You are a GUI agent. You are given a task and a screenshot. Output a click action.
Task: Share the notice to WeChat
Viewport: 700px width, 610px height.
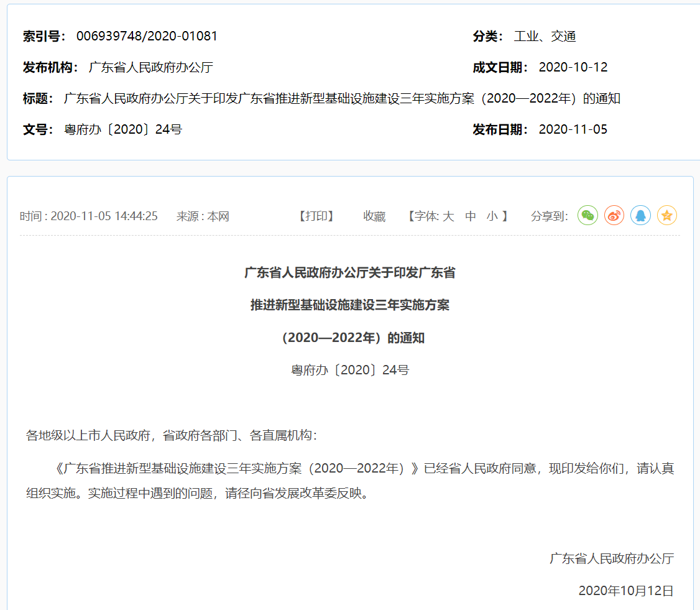(x=587, y=216)
